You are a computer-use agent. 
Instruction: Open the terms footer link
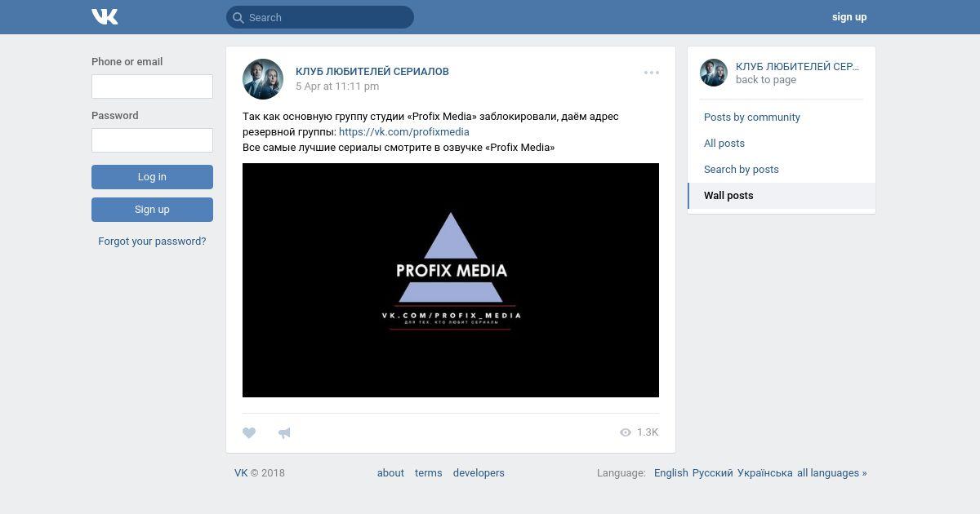[x=428, y=473]
